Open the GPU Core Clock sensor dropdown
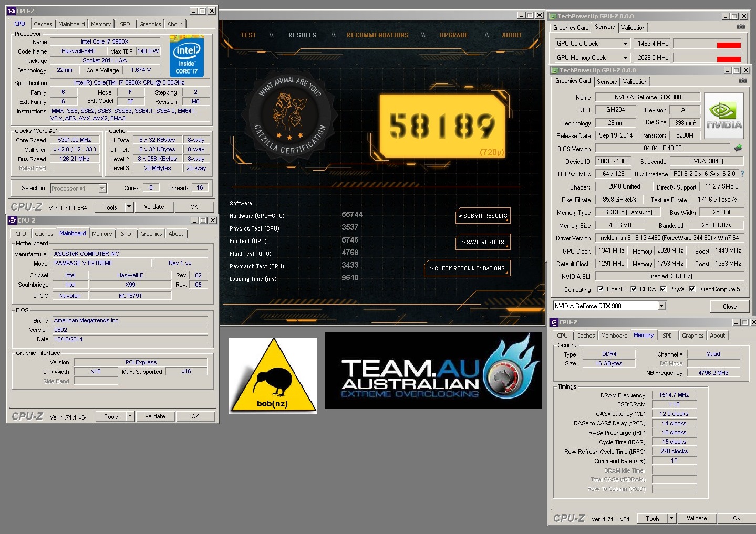Screen dimensions: 756x534 (x=625, y=44)
